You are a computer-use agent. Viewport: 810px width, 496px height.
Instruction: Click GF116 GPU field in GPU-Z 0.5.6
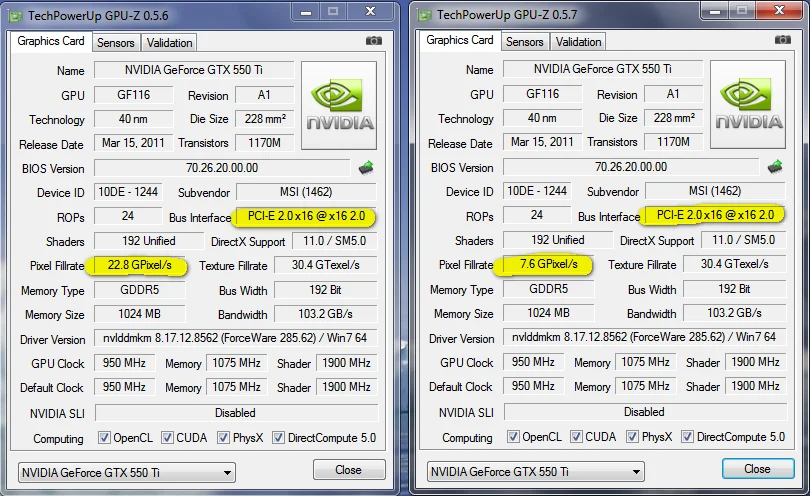(134, 95)
